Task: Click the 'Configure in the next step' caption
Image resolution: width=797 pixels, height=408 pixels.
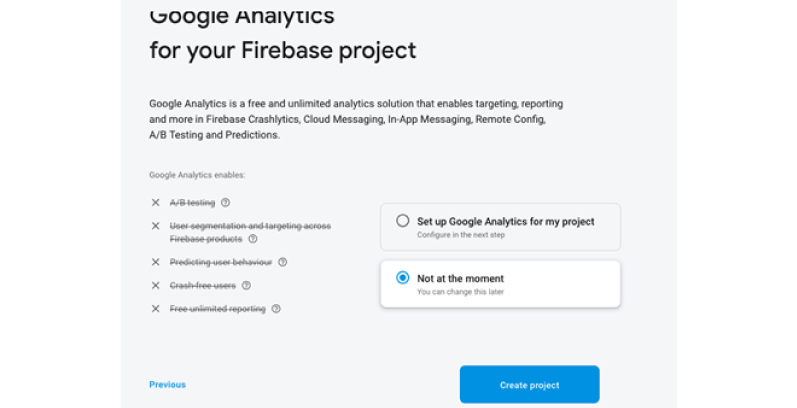Action: tap(461, 235)
